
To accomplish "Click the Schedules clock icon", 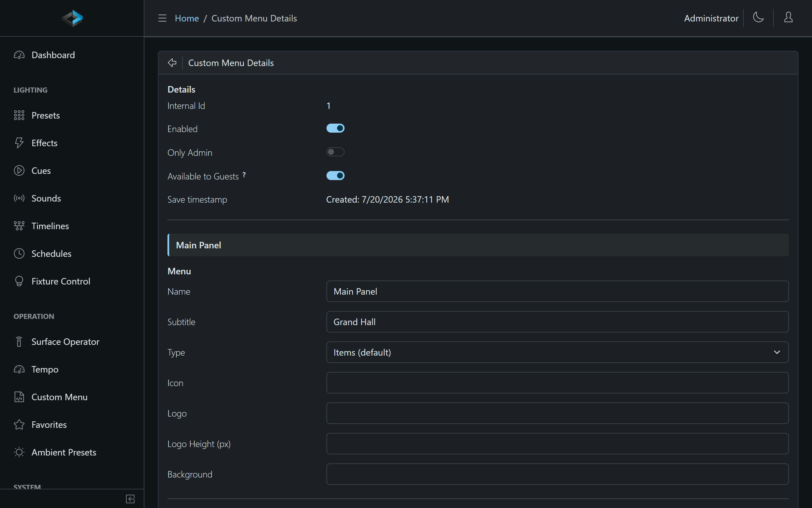I will 19,254.
